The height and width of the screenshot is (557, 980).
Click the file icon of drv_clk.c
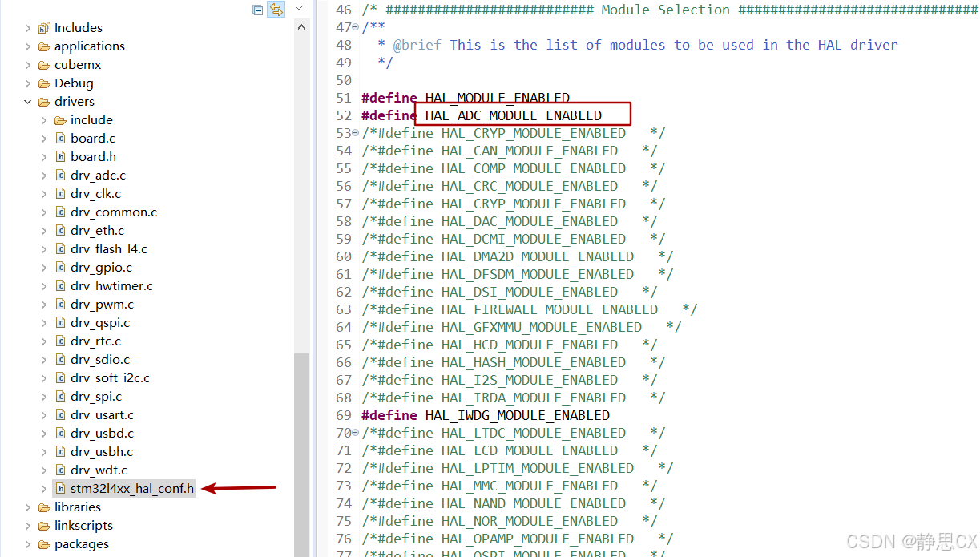(x=60, y=194)
